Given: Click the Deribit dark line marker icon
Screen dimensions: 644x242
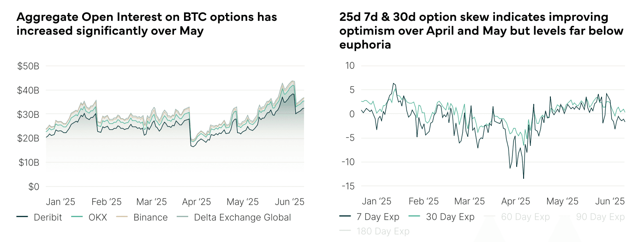Looking at the screenshot, I should 23,217.
